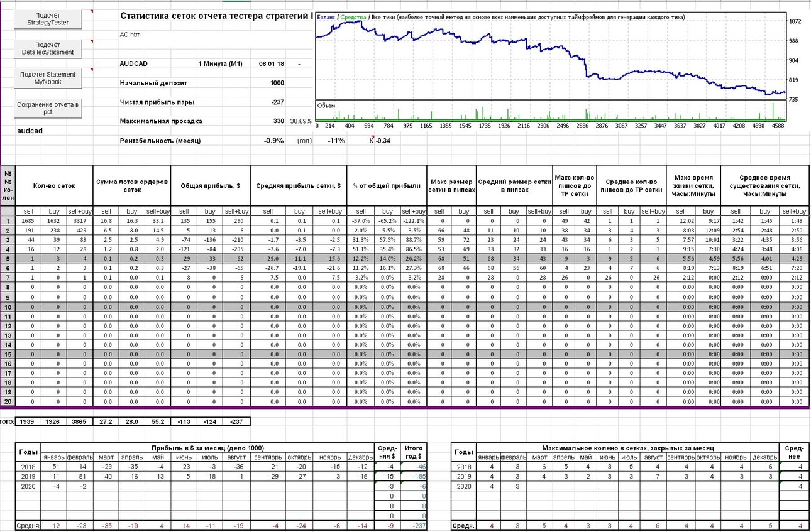Select the Сумма лотов ордеров сеток header
This screenshot has width=811, height=532.
click(132, 186)
